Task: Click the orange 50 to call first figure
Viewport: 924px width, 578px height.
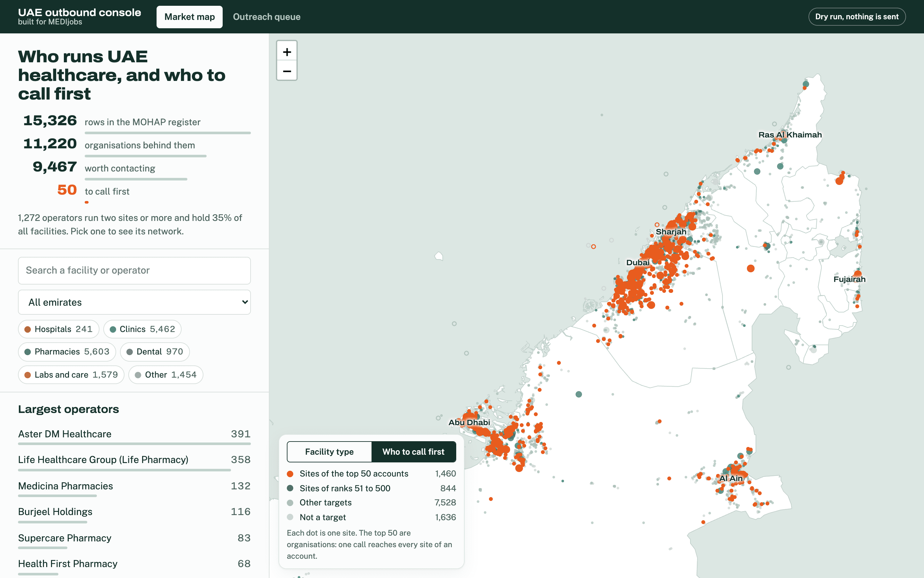Action: [67, 190]
